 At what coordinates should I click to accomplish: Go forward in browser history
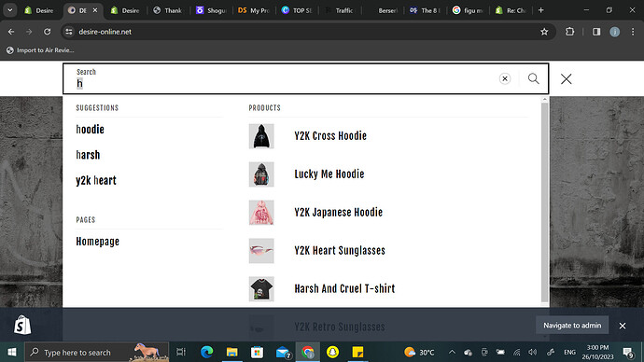(x=29, y=32)
